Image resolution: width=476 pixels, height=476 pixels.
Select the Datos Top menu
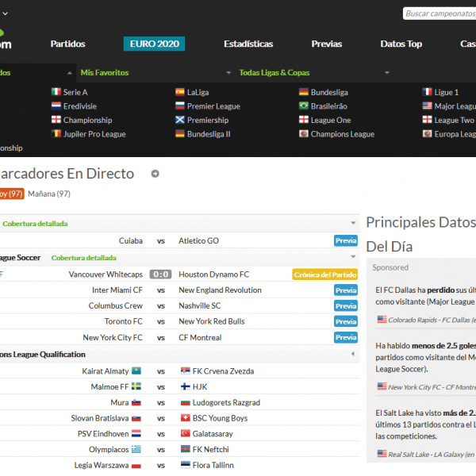tap(401, 44)
